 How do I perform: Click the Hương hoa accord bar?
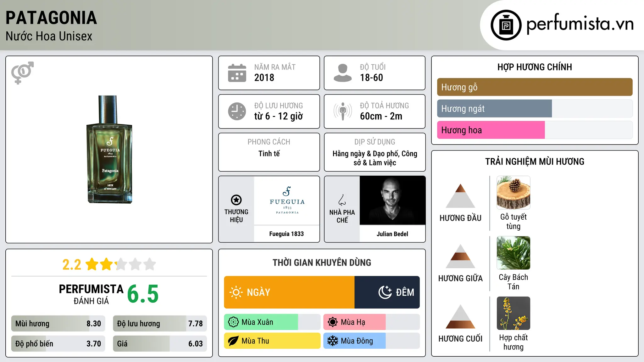click(x=535, y=130)
